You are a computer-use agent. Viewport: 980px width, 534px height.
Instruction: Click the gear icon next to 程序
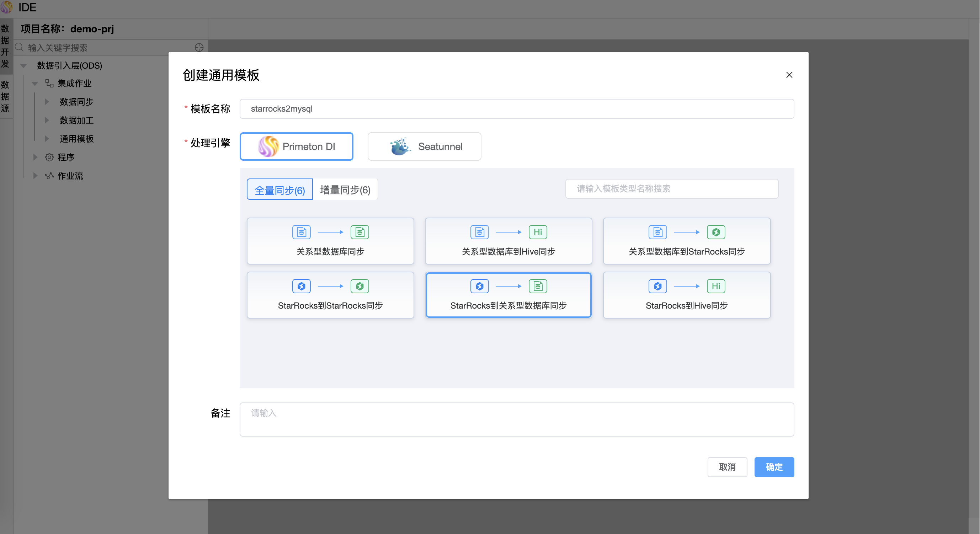tap(49, 157)
